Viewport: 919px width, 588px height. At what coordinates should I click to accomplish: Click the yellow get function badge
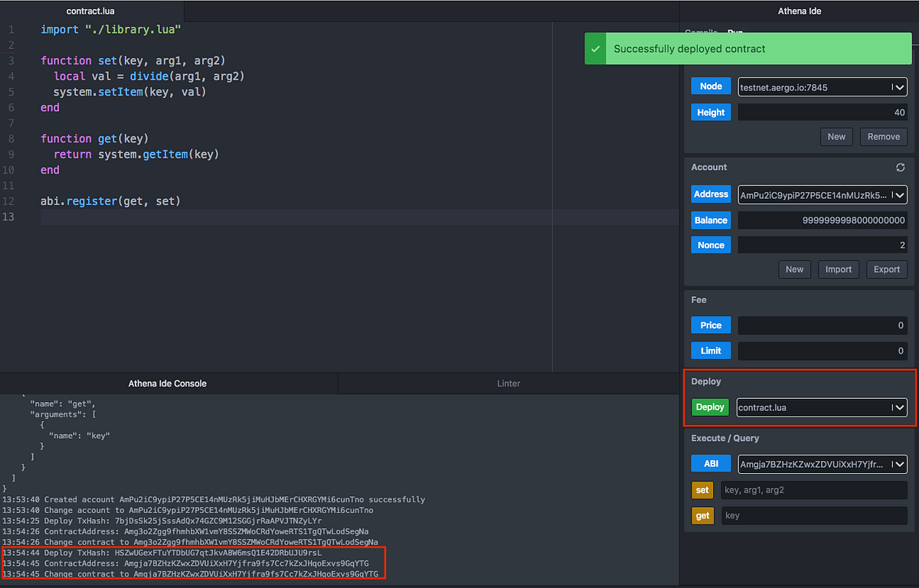[702, 515]
